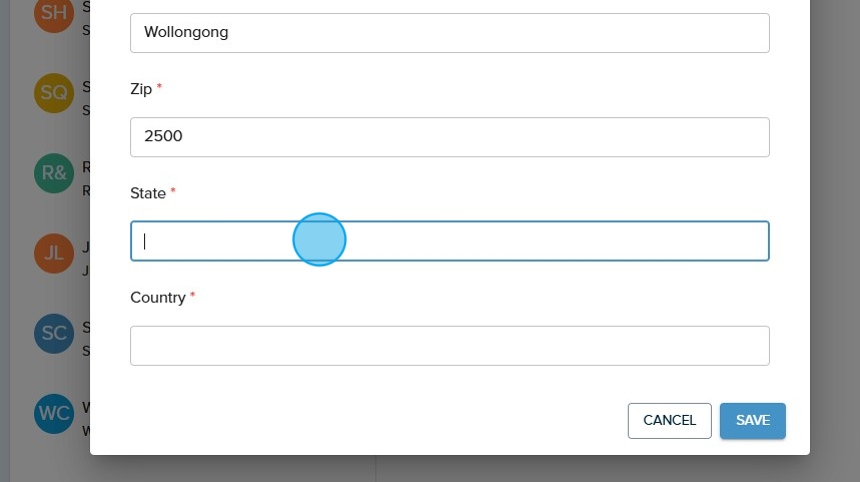
Task: Click the contact name beside SC avatar
Action: tap(85, 327)
